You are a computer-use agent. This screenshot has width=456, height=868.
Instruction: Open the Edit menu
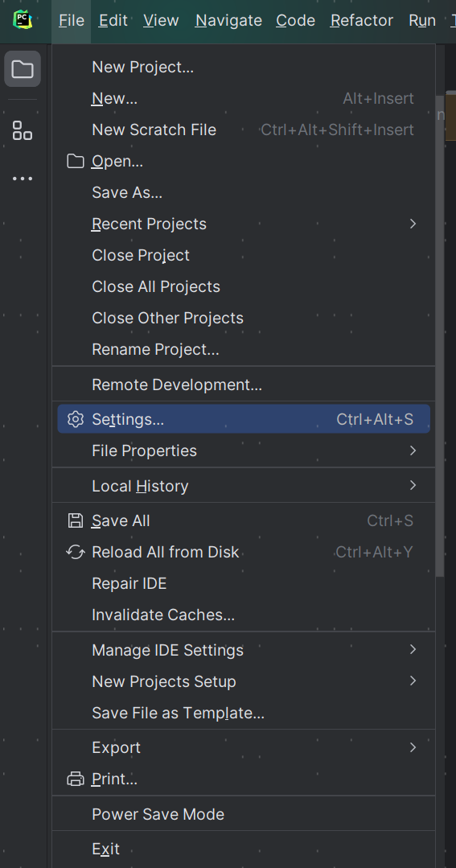[113, 20]
